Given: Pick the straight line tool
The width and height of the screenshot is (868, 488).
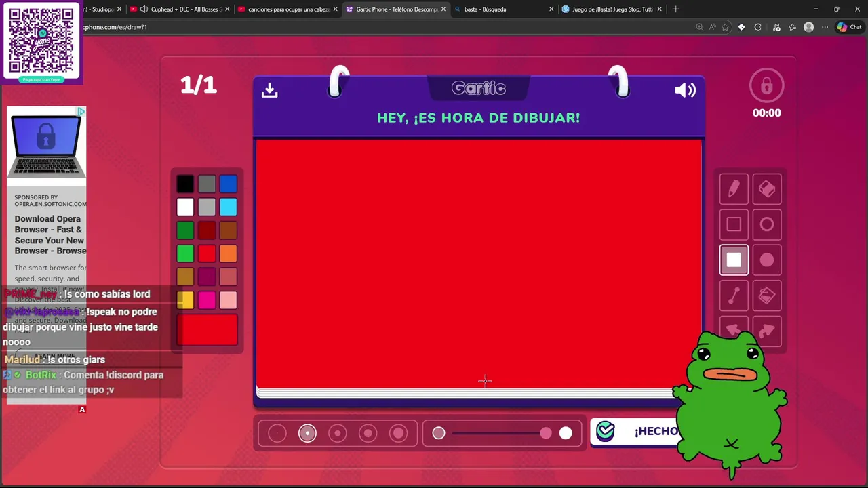Looking at the screenshot, I should (x=734, y=296).
